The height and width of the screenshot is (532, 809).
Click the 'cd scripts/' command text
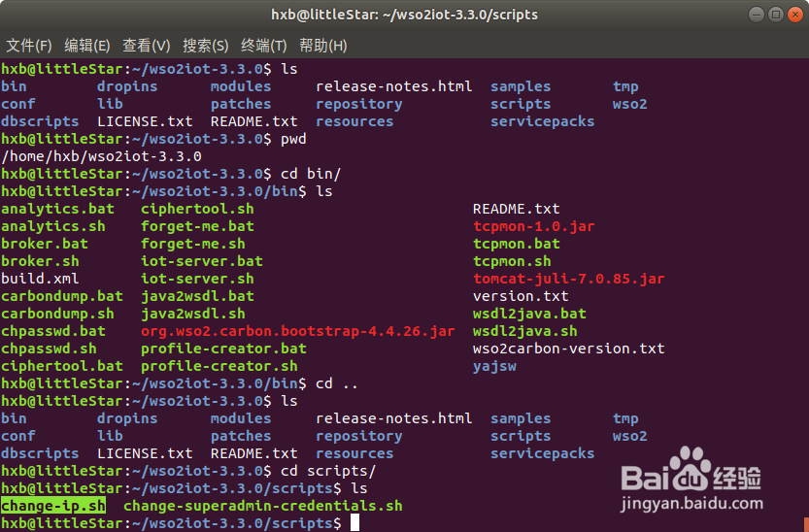coord(328,471)
